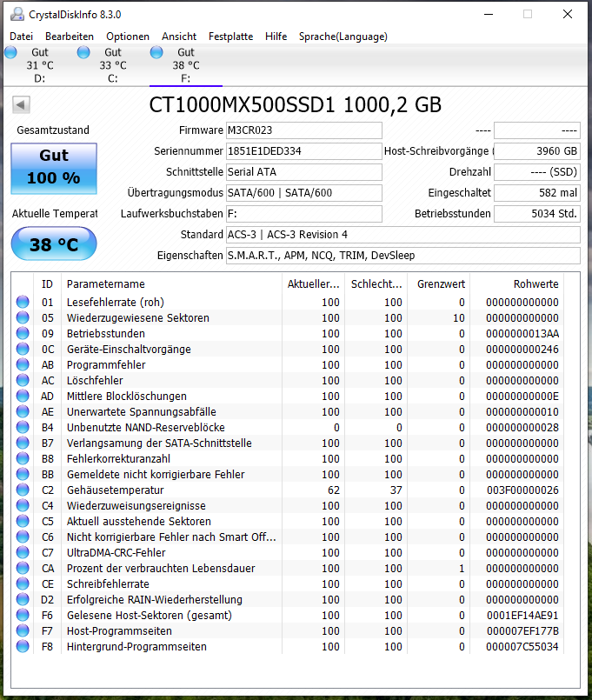
Task: Click the Seriennummer field 1851E1DED334
Action: click(x=304, y=151)
